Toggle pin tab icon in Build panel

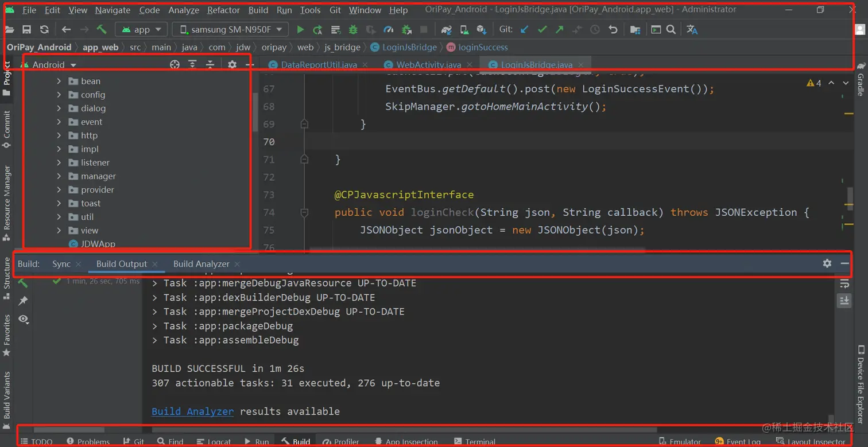pyautogui.click(x=23, y=301)
